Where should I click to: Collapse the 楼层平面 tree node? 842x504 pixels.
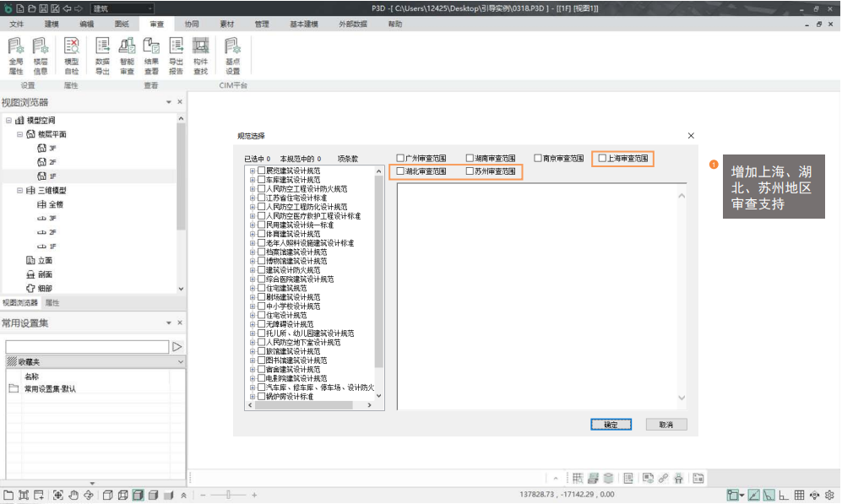[19, 134]
